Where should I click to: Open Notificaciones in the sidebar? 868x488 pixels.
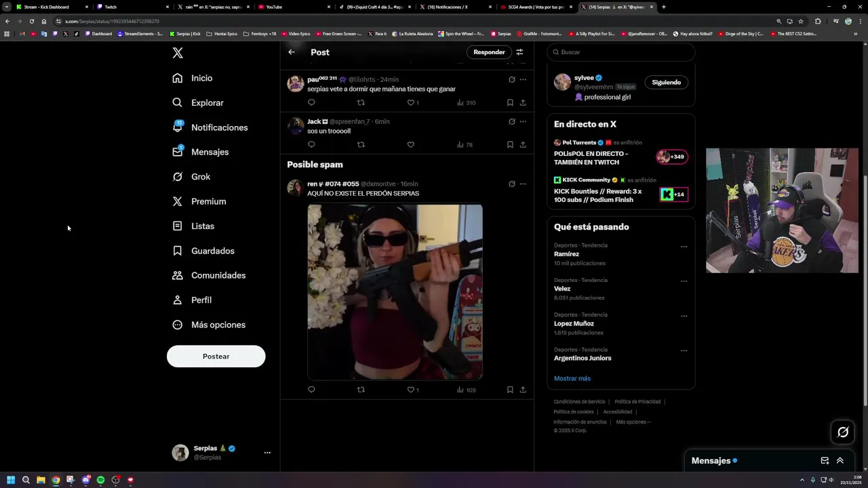(210, 127)
